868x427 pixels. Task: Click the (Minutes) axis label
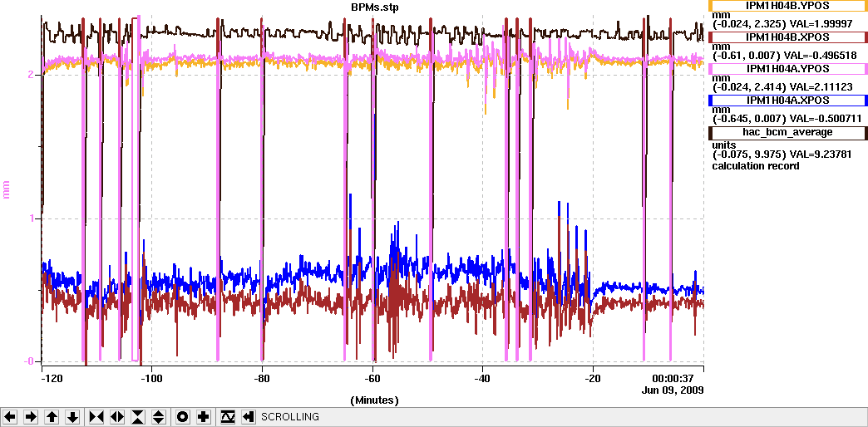pyautogui.click(x=373, y=400)
